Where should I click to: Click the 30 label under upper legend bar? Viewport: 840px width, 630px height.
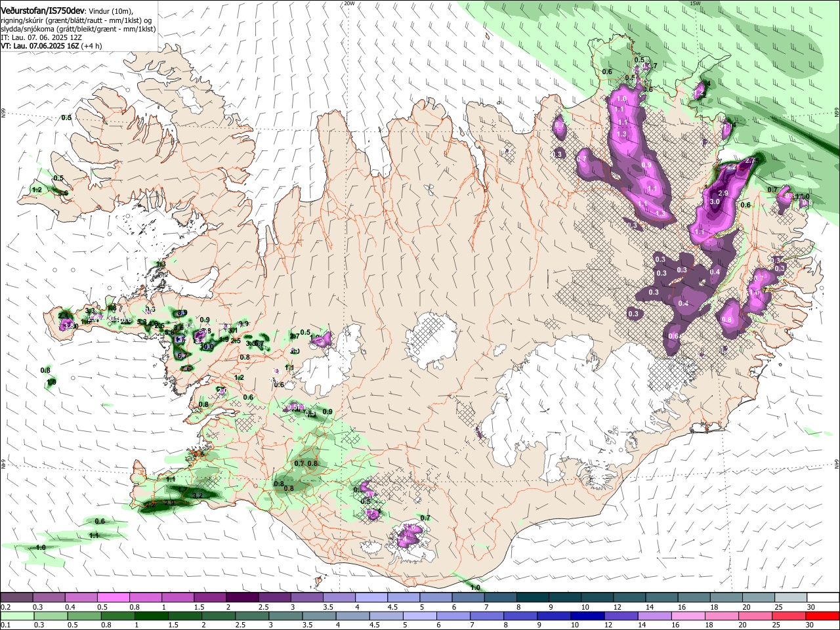[811, 607]
